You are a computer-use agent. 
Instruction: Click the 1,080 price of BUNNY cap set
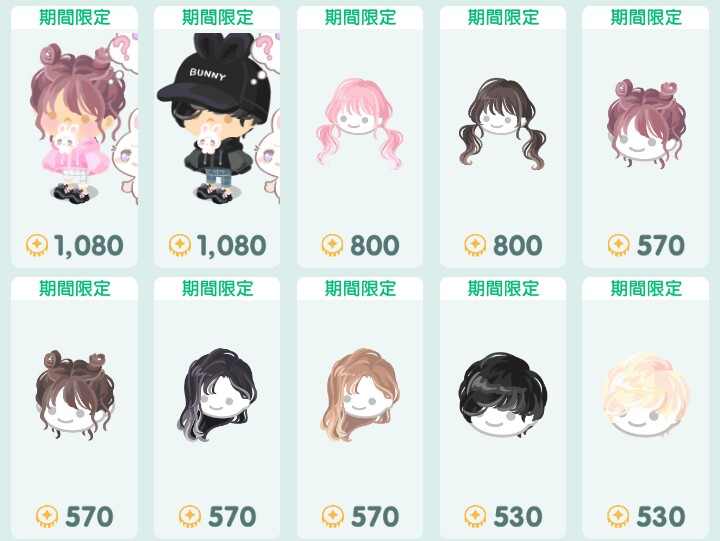point(231,245)
